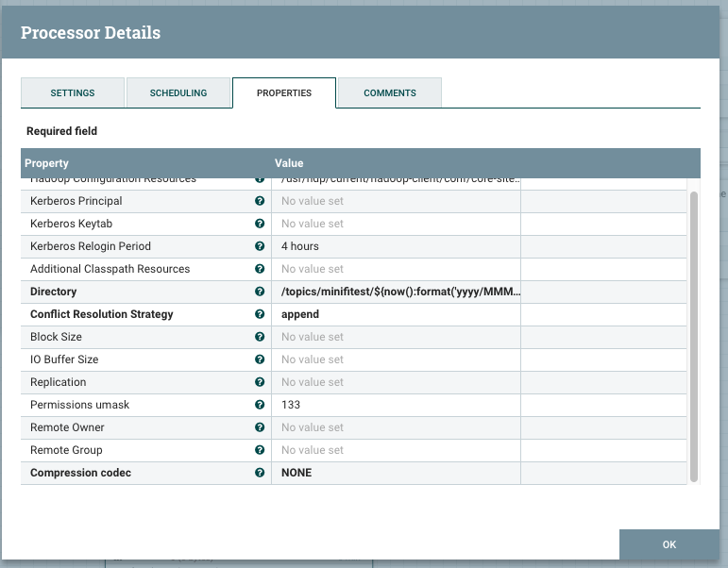728x568 pixels.
Task: Switch to the Settings tab
Action: (x=73, y=93)
